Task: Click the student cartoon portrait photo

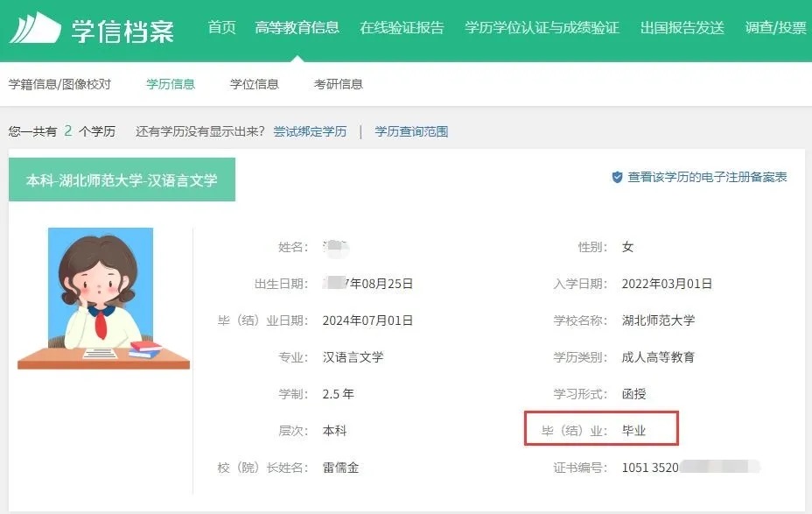Action: (x=103, y=299)
